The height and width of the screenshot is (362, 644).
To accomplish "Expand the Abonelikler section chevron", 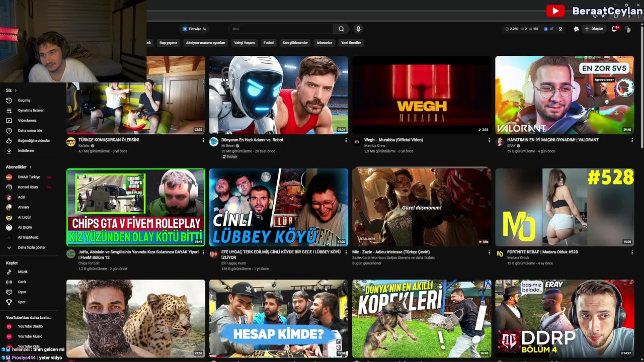I will [30, 167].
